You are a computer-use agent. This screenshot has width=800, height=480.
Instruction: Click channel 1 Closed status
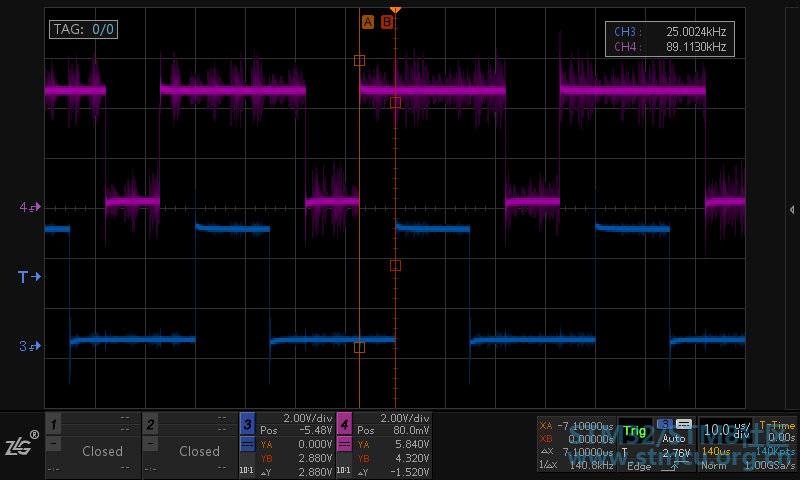[103, 451]
